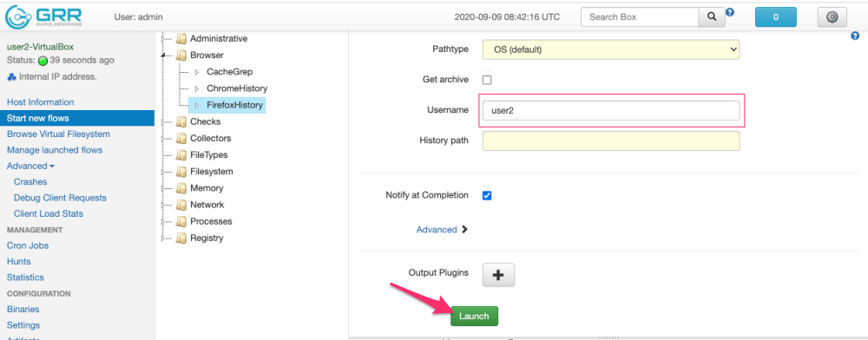Open the Hunts page
This screenshot has width=868, height=340.
[19, 261]
